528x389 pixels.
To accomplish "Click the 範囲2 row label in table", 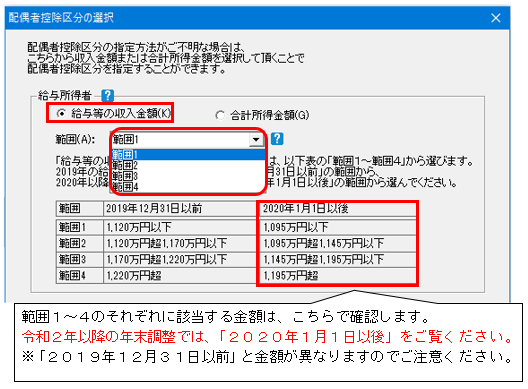I will (x=80, y=243).
